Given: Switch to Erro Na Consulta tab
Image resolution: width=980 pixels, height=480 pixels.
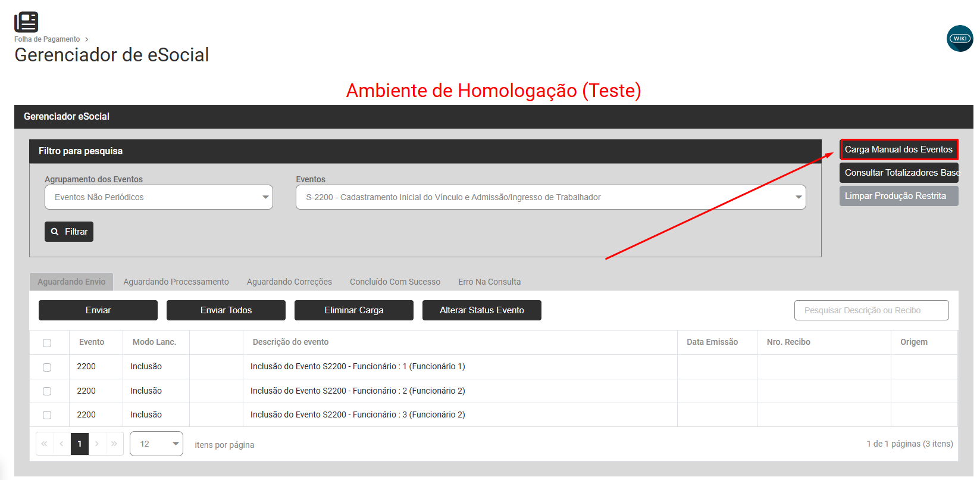Looking at the screenshot, I should pyautogui.click(x=490, y=282).
